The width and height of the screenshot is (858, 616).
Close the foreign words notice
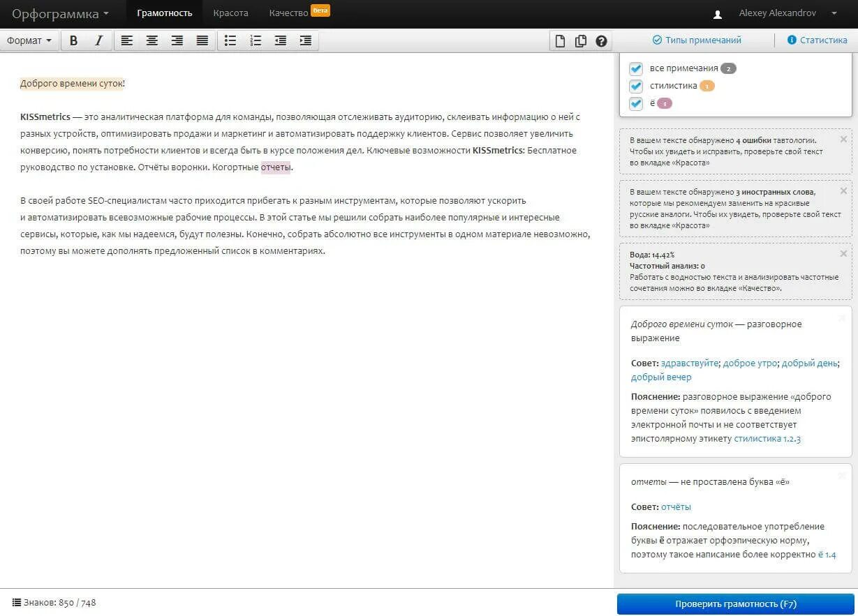pyautogui.click(x=843, y=190)
